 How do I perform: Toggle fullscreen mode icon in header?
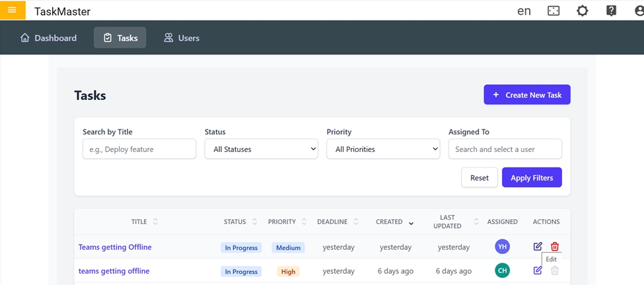click(554, 11)
